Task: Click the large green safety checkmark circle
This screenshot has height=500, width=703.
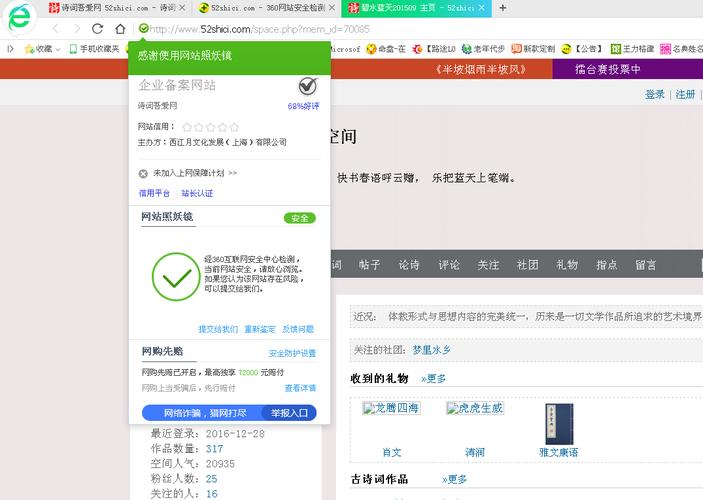Action: click(x=176, y=277)
